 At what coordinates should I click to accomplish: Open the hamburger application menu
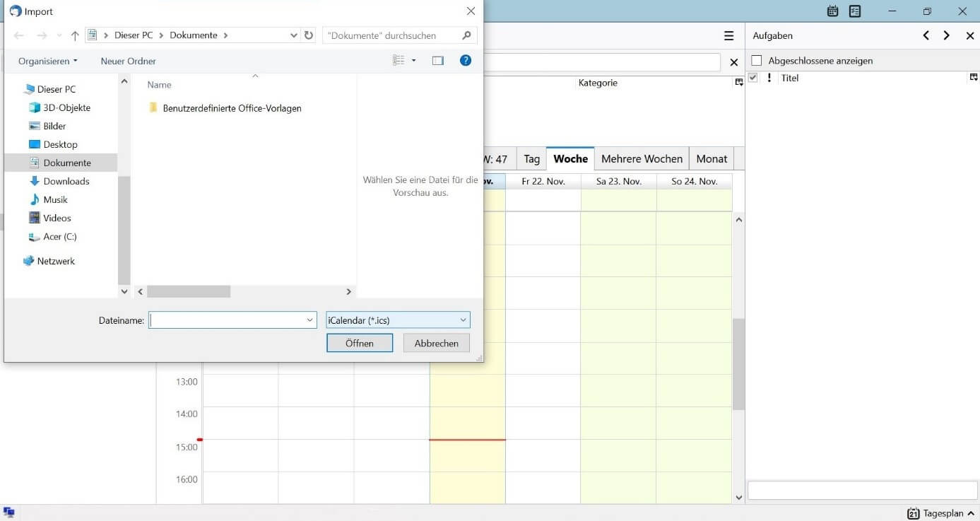[x=728, y=36]
